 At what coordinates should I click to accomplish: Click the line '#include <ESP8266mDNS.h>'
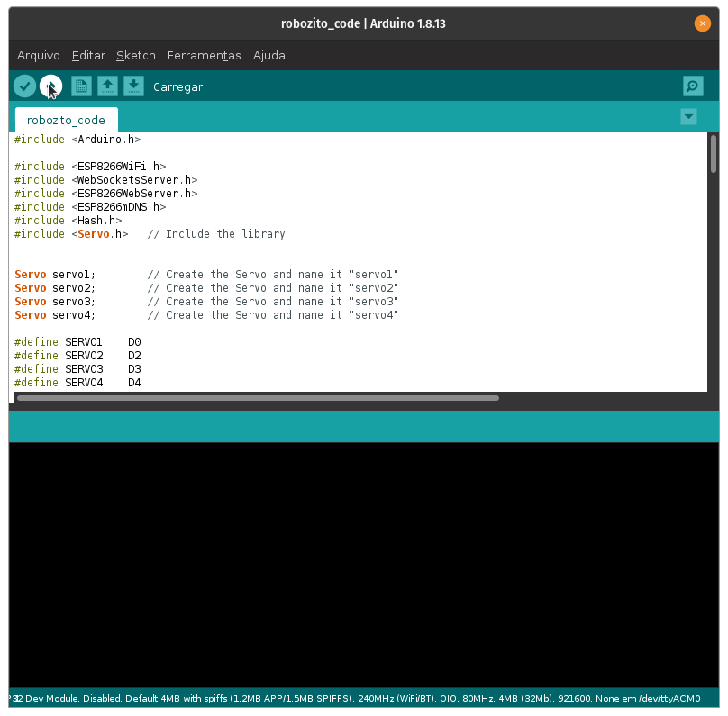tap(90, 206)
